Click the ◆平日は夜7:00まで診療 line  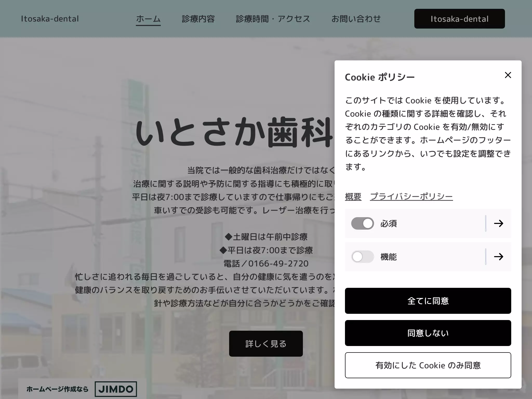click(x=266, y=250)
